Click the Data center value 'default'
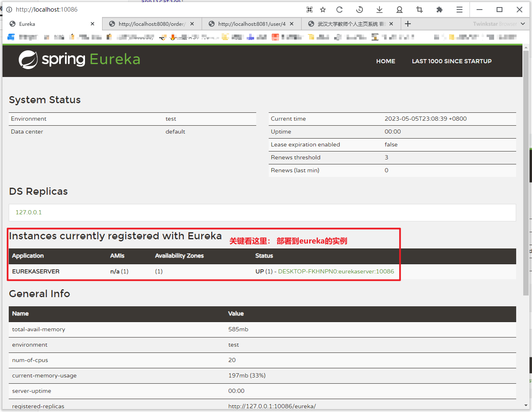The image size is (532, 412). [x=175, y=132]
